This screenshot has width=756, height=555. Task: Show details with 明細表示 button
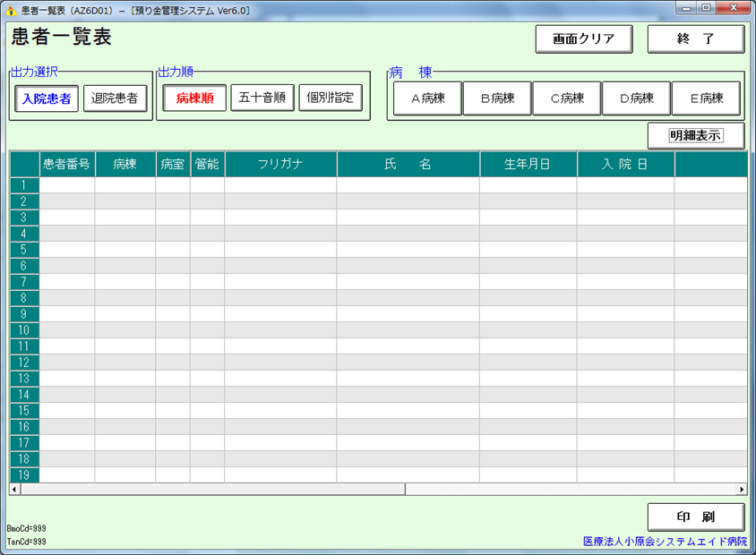696,136
